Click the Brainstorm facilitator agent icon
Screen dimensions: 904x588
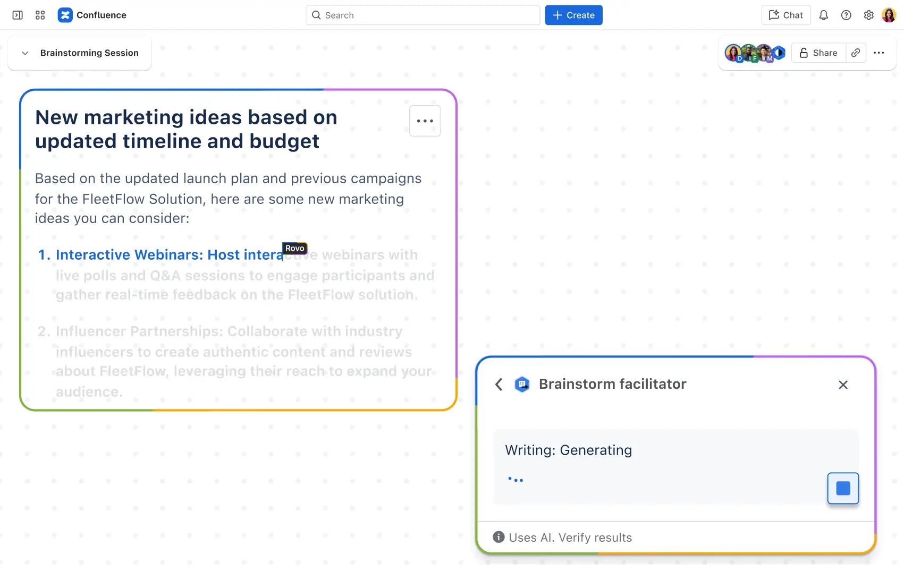[522, 384]
